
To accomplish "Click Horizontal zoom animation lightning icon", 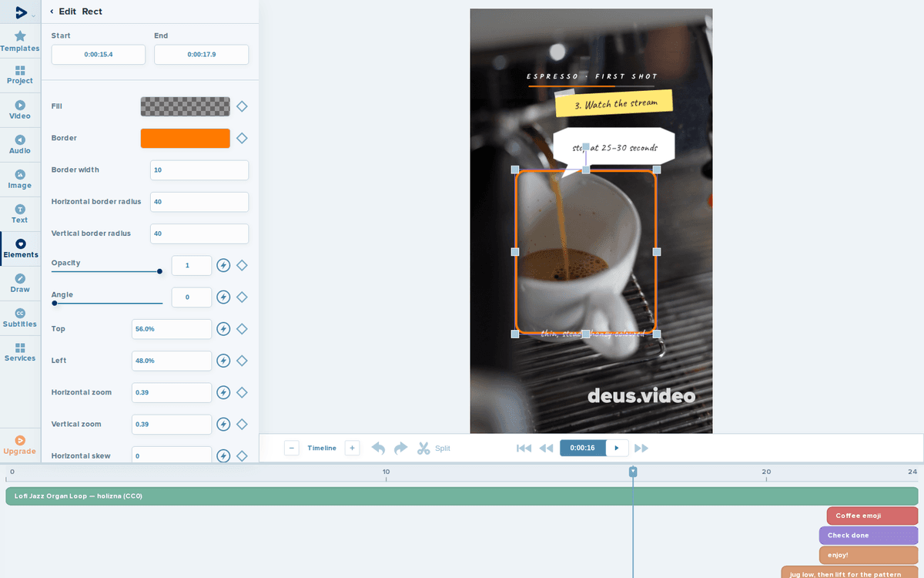I will coord(223,392).
